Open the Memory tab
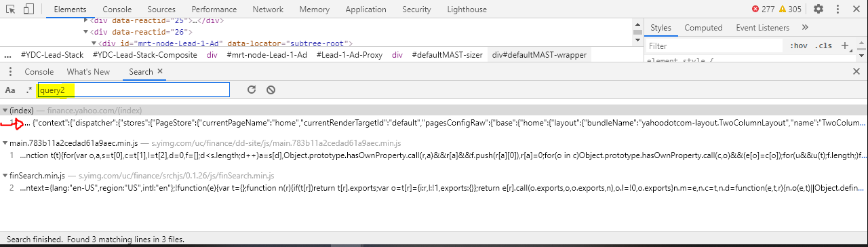 pos(315,9)
